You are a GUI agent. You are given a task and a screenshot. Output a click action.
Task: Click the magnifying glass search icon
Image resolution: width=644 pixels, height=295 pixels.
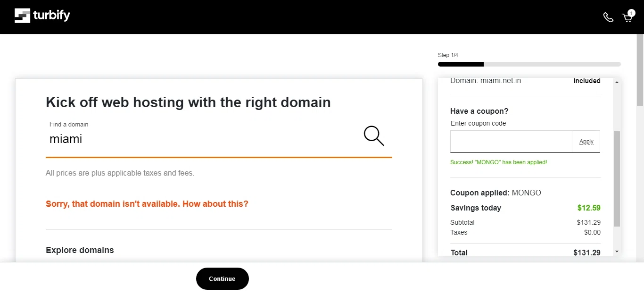click(x=374, y=136)
